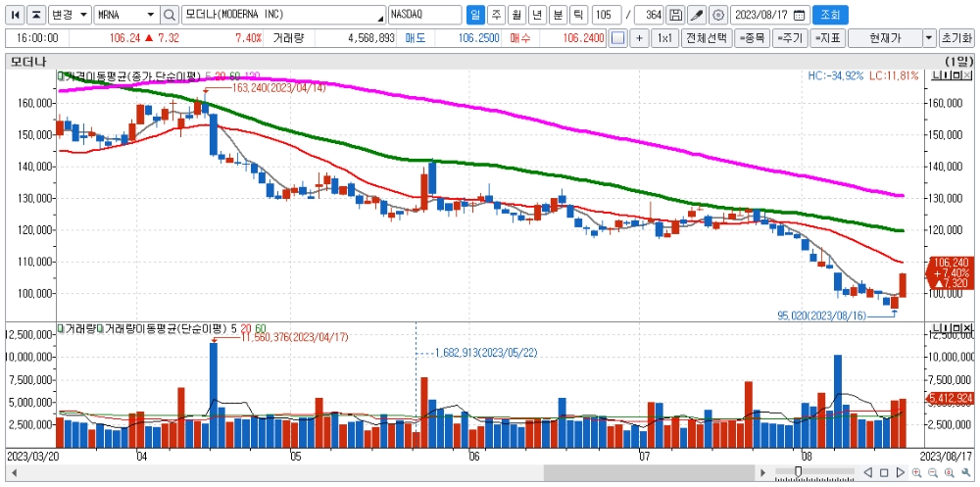
Task: Click the 거래량 value 4,568,893
Action: (x=371, y=38)
